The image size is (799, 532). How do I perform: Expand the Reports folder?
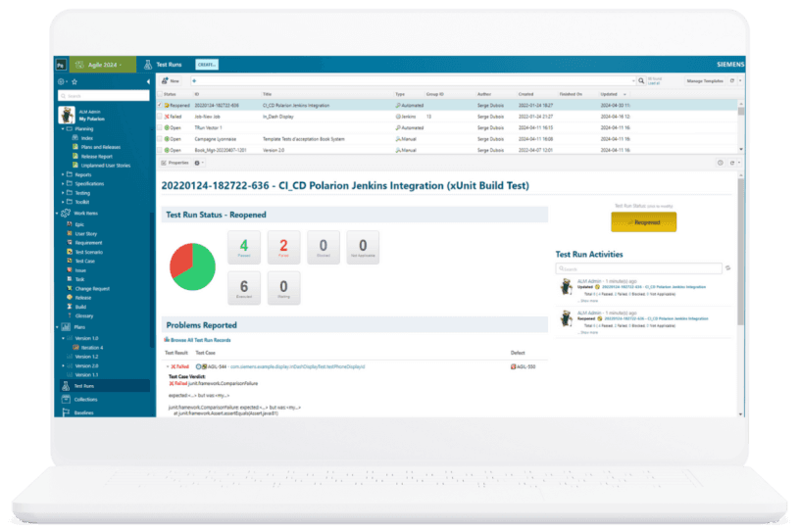[x=63, y=174]
